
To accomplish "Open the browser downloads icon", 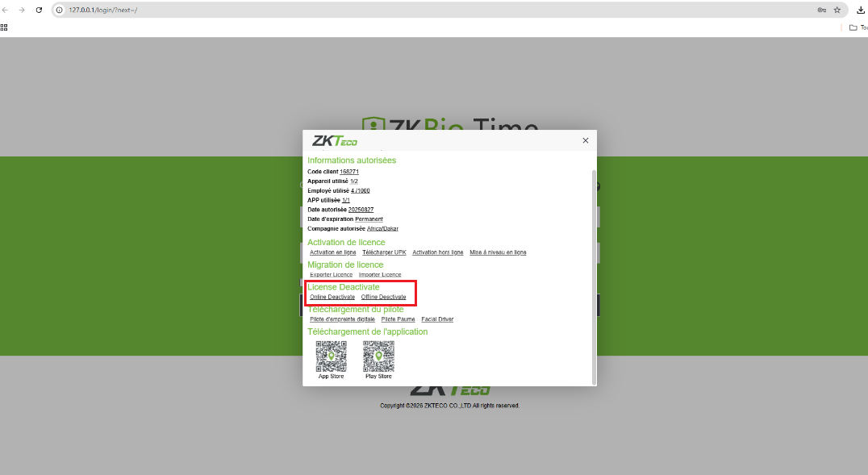I will coord(860,10).
